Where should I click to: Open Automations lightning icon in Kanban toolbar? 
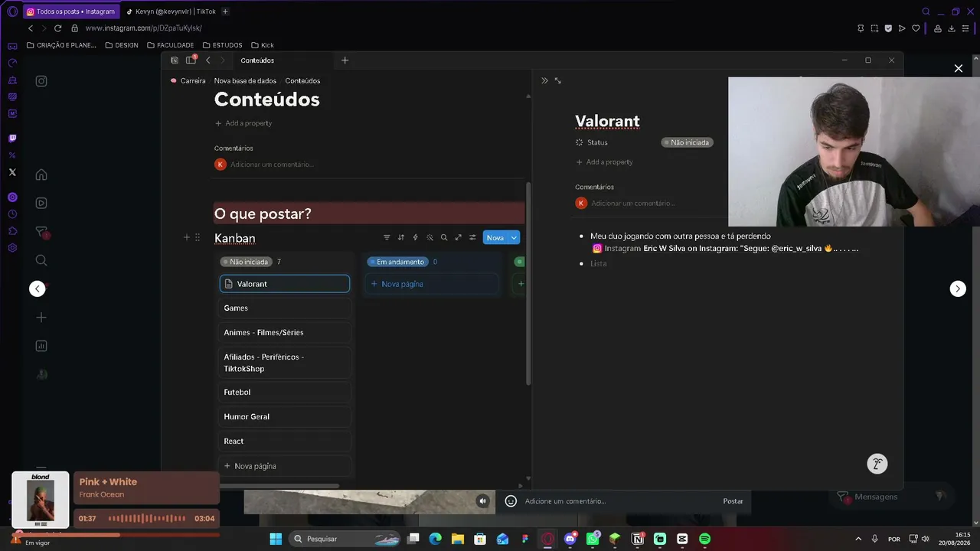(415, 238)
